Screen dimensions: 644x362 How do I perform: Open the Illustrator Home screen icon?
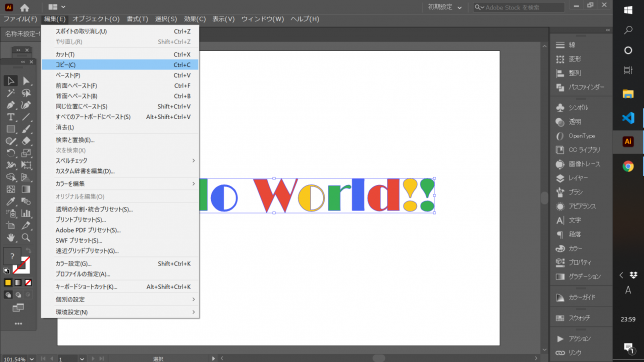(x=25, y=7)
